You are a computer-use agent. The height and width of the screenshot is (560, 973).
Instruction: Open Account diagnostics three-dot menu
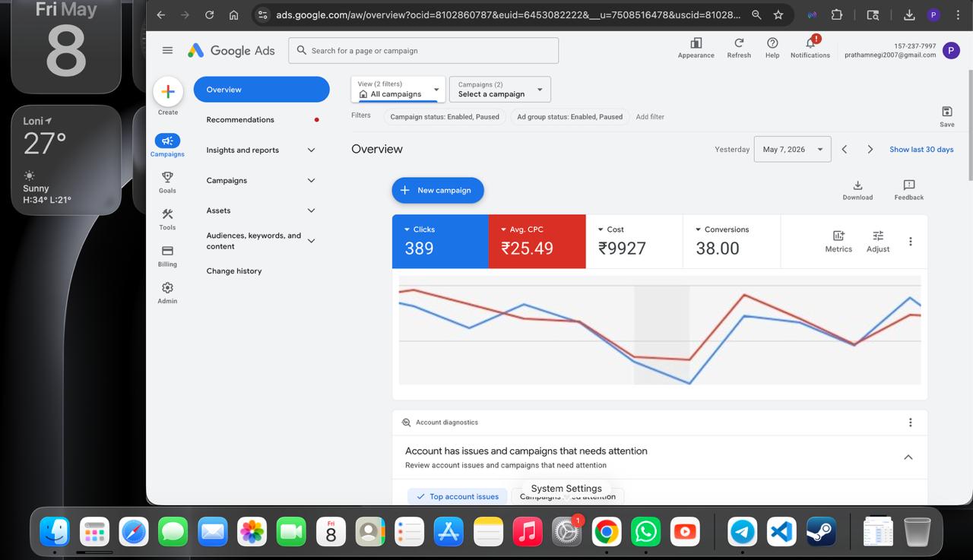[x=911, y=422]
